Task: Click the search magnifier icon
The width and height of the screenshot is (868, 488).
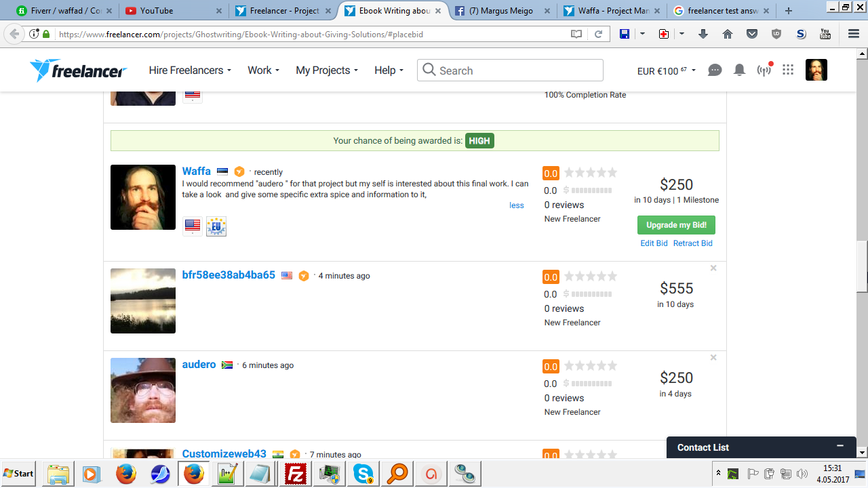Action: pyautogui.click(x=429, y=70)
